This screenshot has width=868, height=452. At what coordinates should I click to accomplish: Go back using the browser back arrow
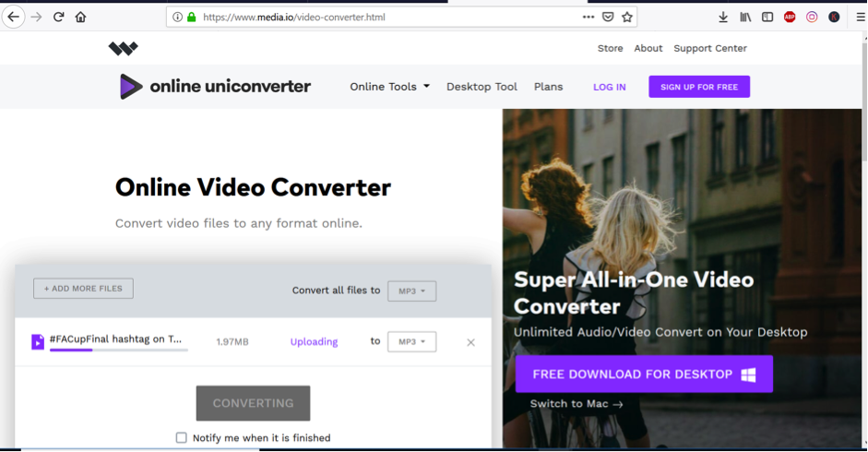coord(13,18)
